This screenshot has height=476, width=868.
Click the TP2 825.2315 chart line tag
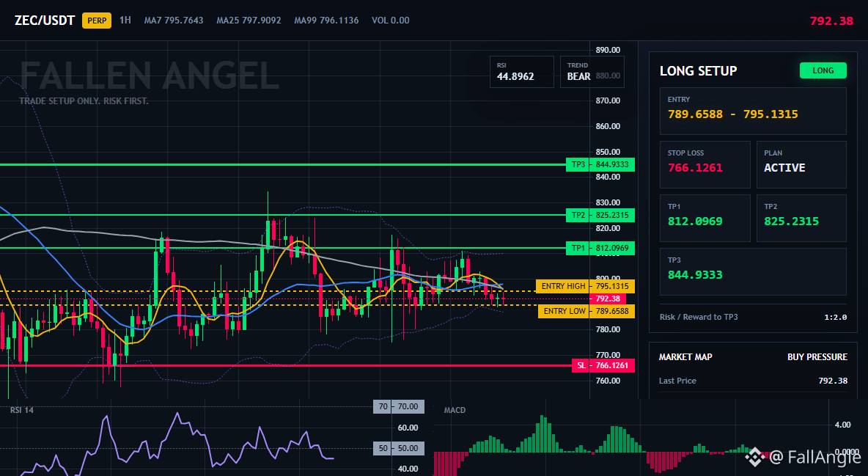600,215
